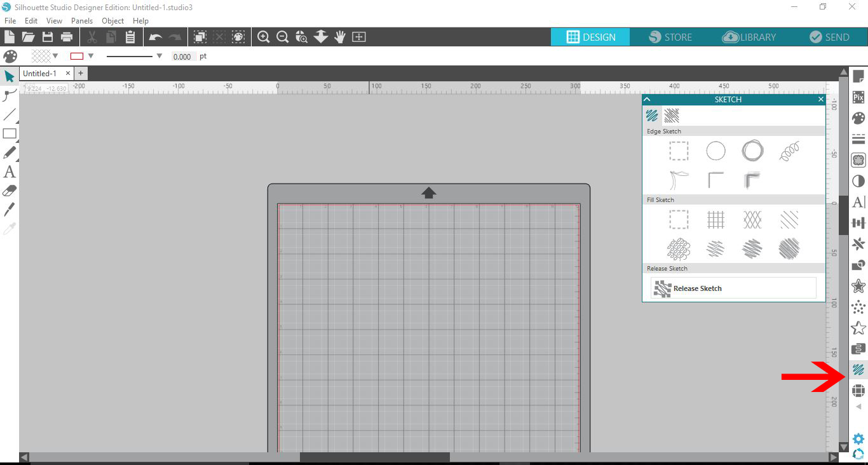
Task: Open the View menu
Action: (x=54, y=21)
